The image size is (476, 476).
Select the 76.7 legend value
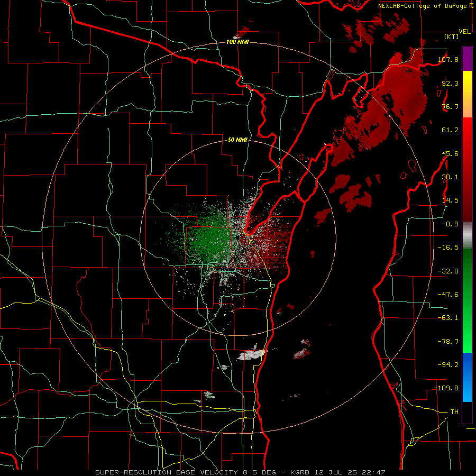pyautogui.click(x=450, y=106)
